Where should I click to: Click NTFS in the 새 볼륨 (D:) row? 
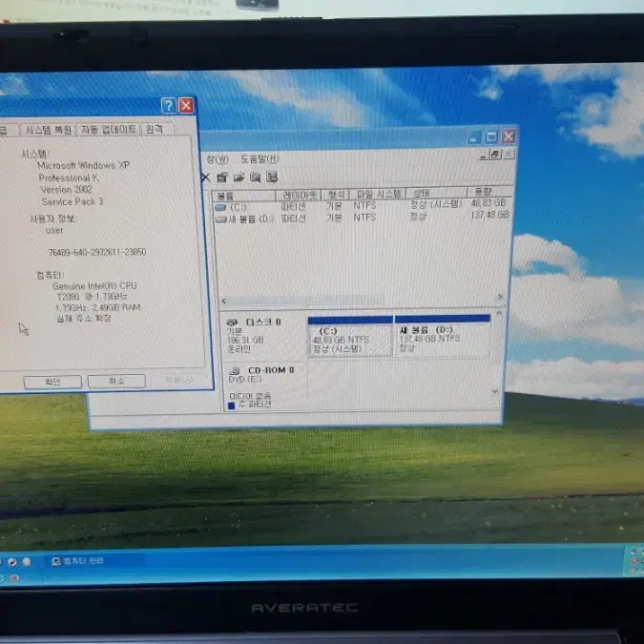pyautogui.click(x=364, y=218)
